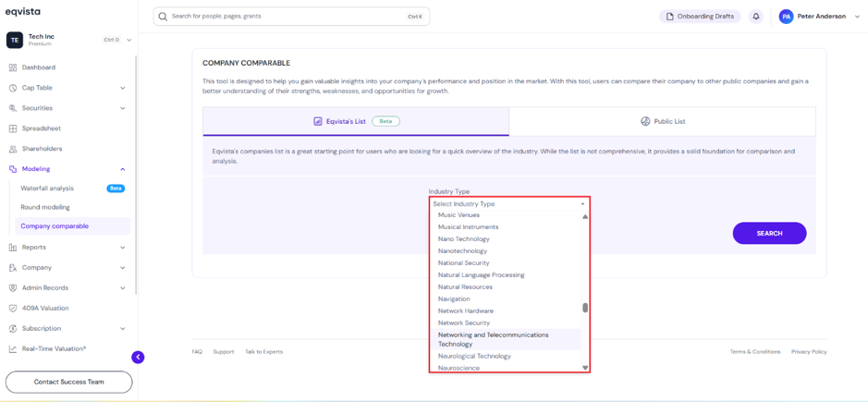The width and height of the screenshot is (868, 402).
Task: Click the Subscription icon in sidebar
Action: (13, 328)
